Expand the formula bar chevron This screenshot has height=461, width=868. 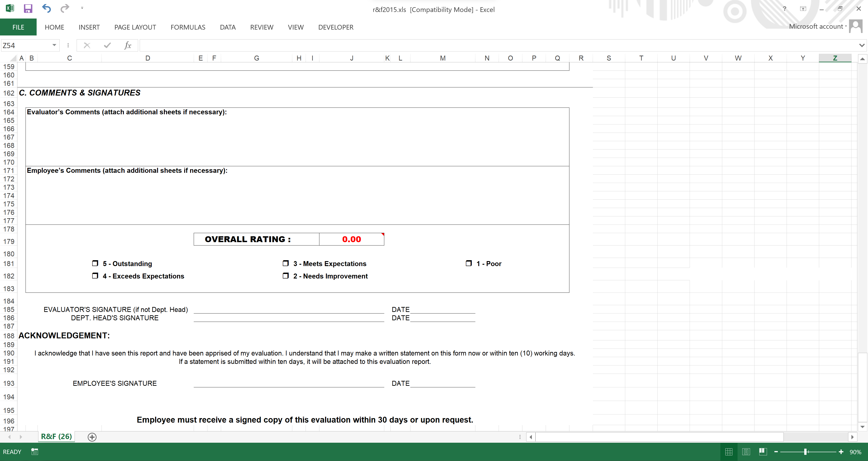pyautogui.click(x=862, y=45)
